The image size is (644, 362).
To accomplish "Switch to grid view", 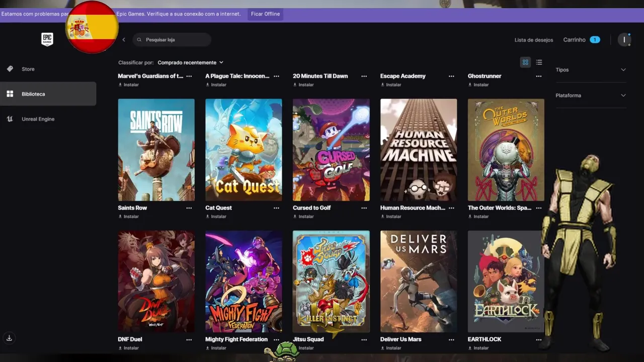I will click(525, 62).
